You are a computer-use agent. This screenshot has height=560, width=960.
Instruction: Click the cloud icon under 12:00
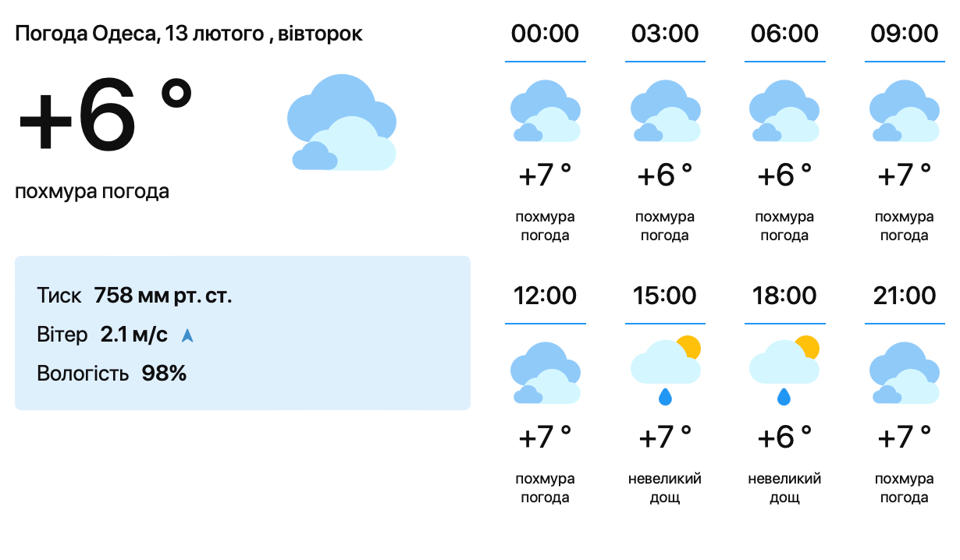point(546,373)
